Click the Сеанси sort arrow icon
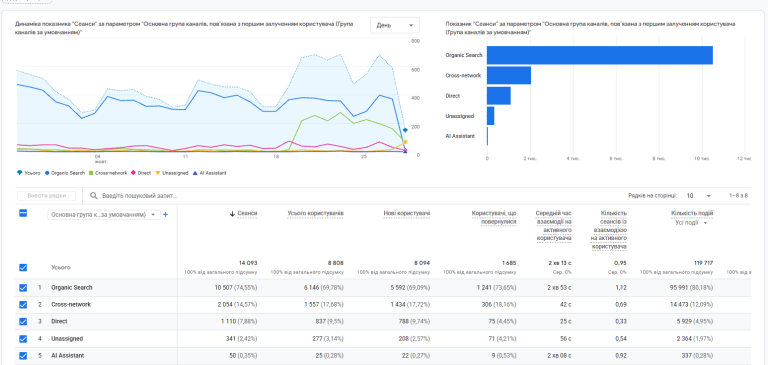 pyautogui.click(x=232, y=214)
